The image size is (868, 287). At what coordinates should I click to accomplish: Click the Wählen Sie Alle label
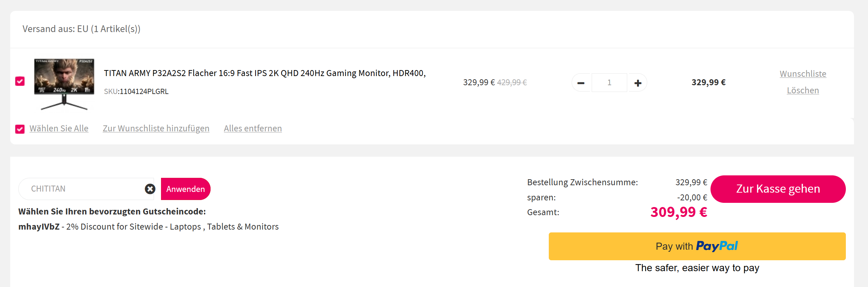(59, 129)
